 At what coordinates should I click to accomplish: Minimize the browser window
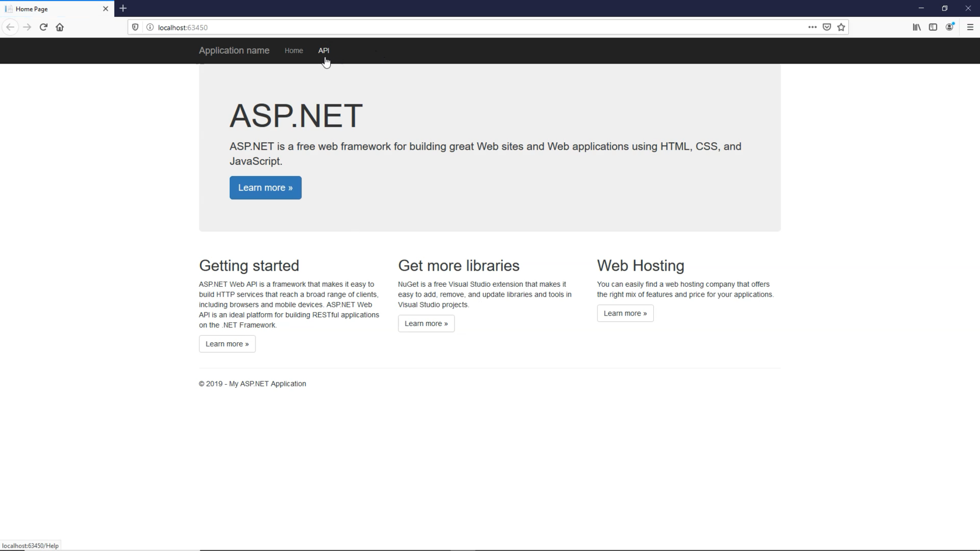coord(921,8)
